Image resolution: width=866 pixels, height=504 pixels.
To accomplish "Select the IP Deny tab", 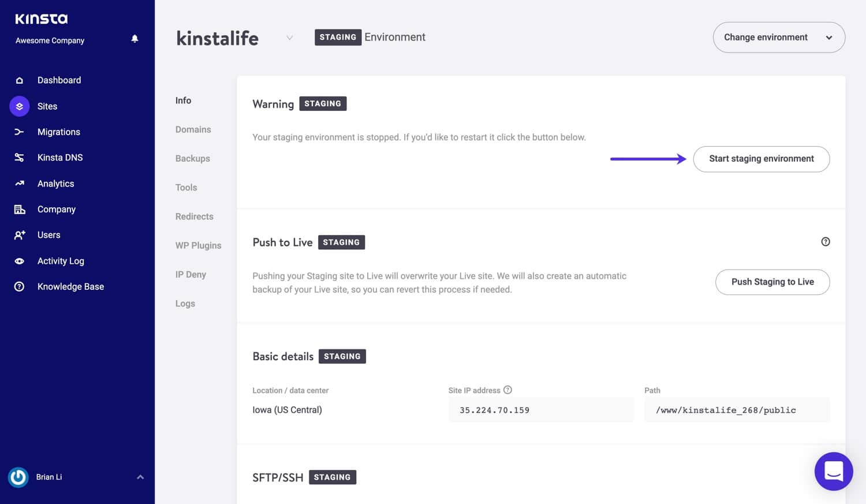I will point(191,274).
